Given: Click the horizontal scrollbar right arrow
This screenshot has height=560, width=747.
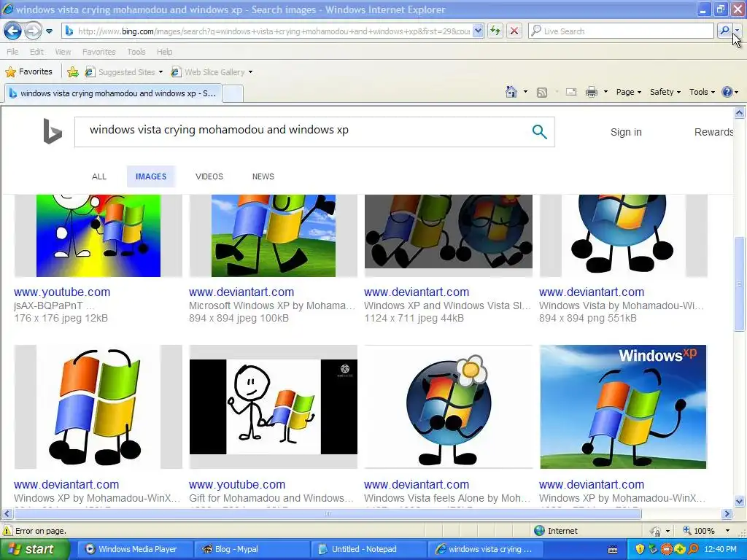Looking at the screenshot, I should pyautogui.click(x=727, y=514).
